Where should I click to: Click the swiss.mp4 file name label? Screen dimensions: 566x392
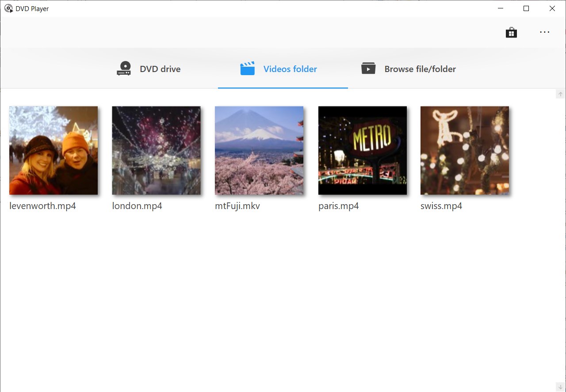click(441, 206)
